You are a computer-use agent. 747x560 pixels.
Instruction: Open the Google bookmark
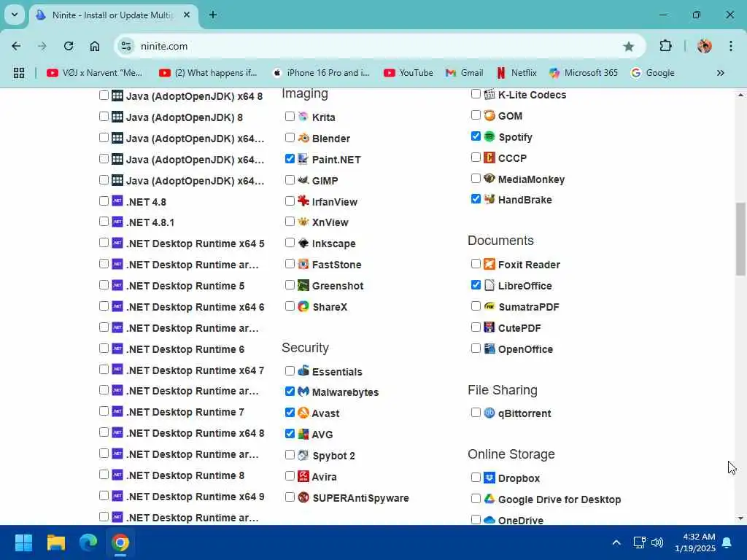[x=653, y=73]
